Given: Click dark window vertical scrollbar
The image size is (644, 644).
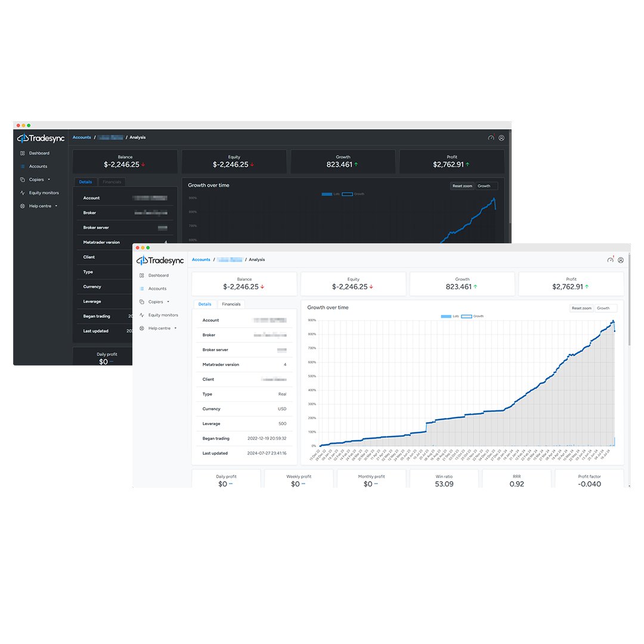Looking at the screenshot, I should click(x=510, y=178).
